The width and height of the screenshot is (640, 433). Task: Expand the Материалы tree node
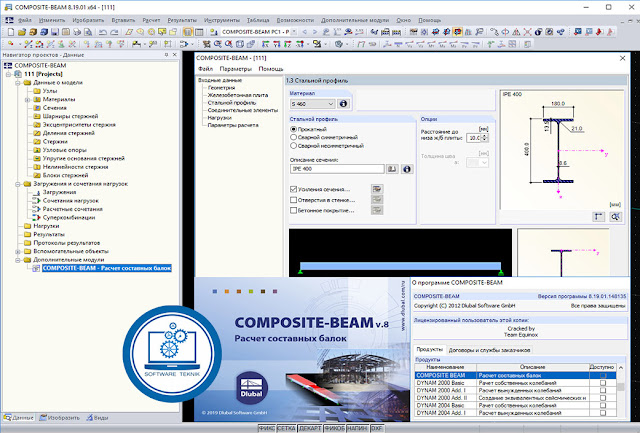pyautogui.click(x=27, y=99)
